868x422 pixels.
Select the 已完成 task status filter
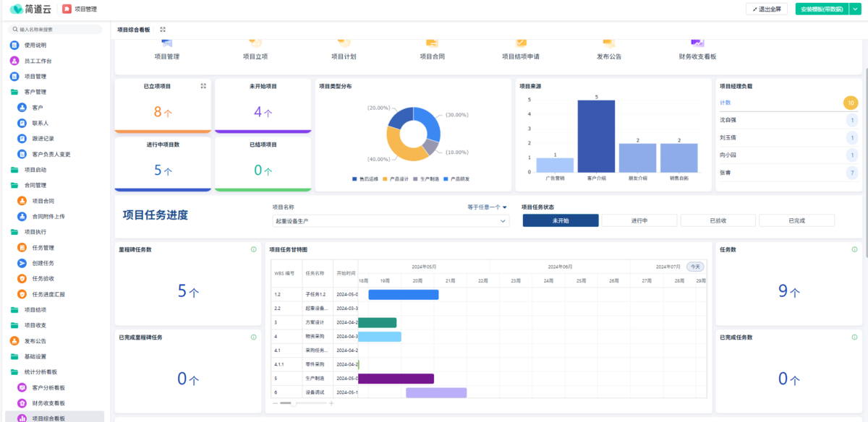tap(796, 220)
